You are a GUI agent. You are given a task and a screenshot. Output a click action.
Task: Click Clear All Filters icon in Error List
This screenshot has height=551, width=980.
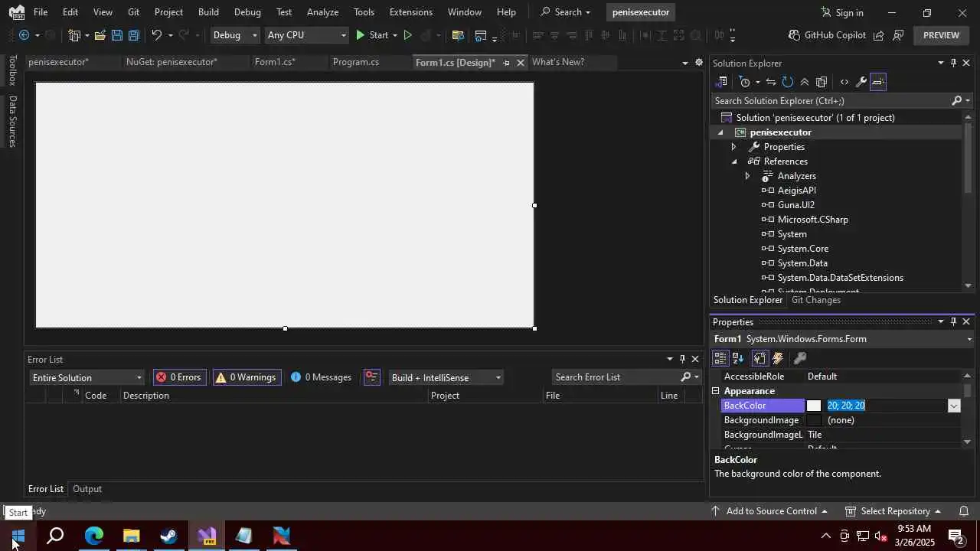(x=372, y=377)
